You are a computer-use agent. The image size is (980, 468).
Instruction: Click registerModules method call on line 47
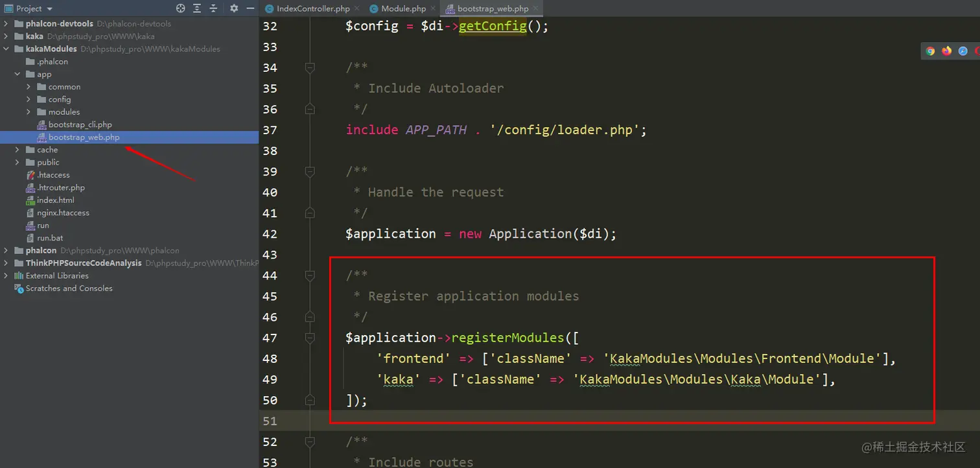507,338
